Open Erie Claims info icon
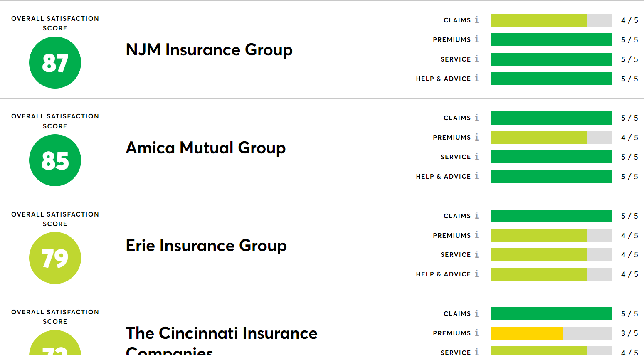This screenshot has width=644, height=355. [477, 216]
